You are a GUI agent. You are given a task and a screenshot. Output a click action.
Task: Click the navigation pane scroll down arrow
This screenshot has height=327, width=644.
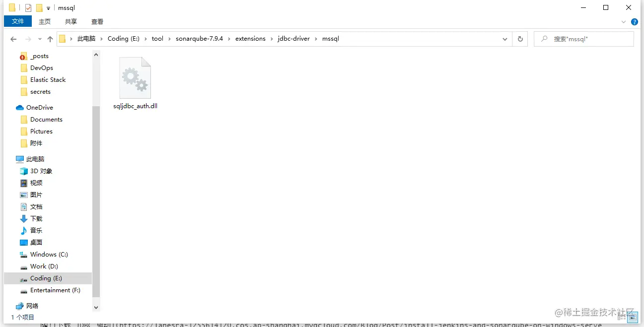(x=96, y=308)
